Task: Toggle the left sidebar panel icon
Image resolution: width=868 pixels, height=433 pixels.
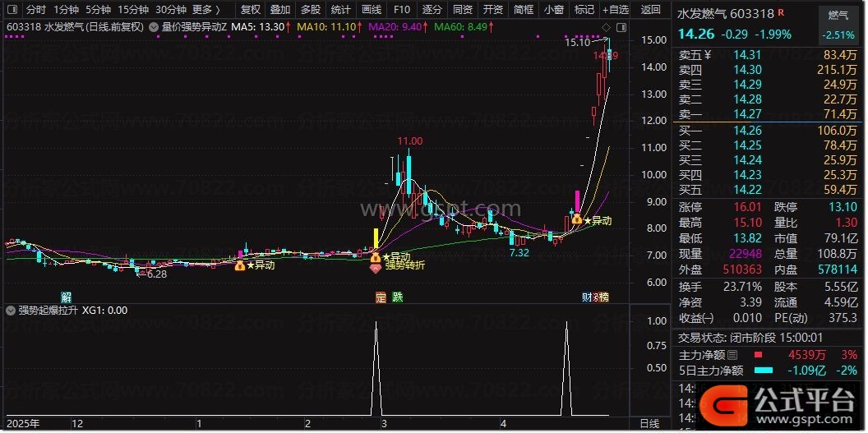Action: [12, 9]
